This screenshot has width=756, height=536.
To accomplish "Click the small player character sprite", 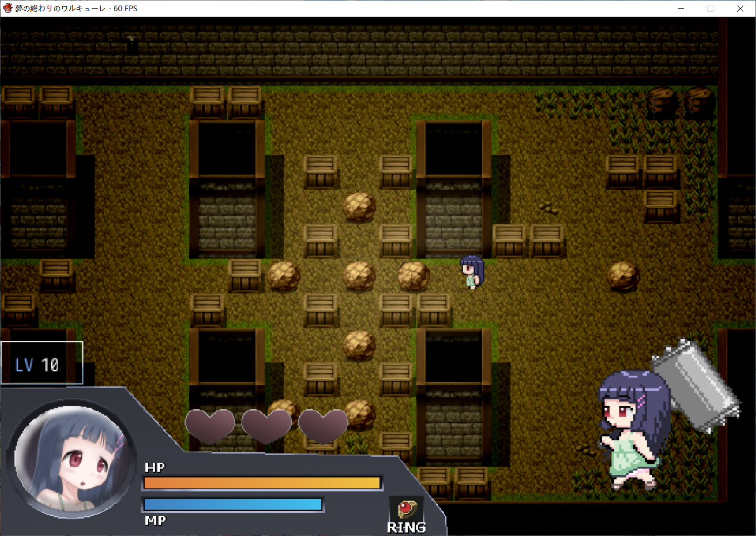I will click(x=472, y=272).
